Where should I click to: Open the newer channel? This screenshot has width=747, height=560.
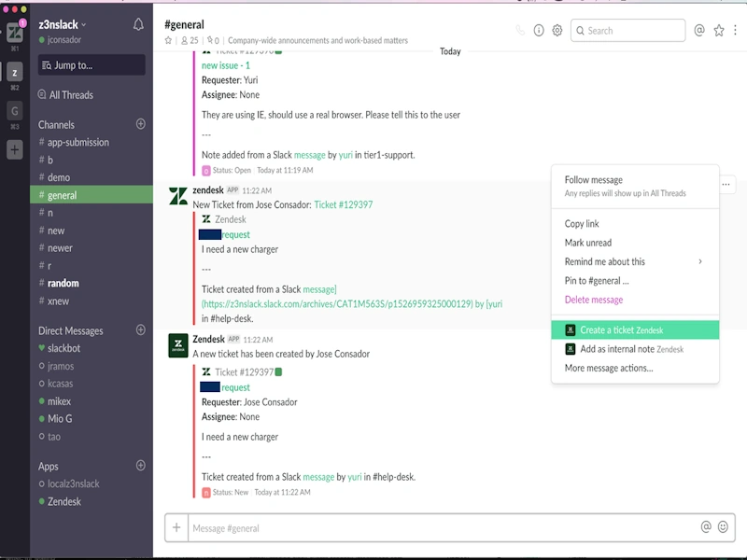[92, 247]
